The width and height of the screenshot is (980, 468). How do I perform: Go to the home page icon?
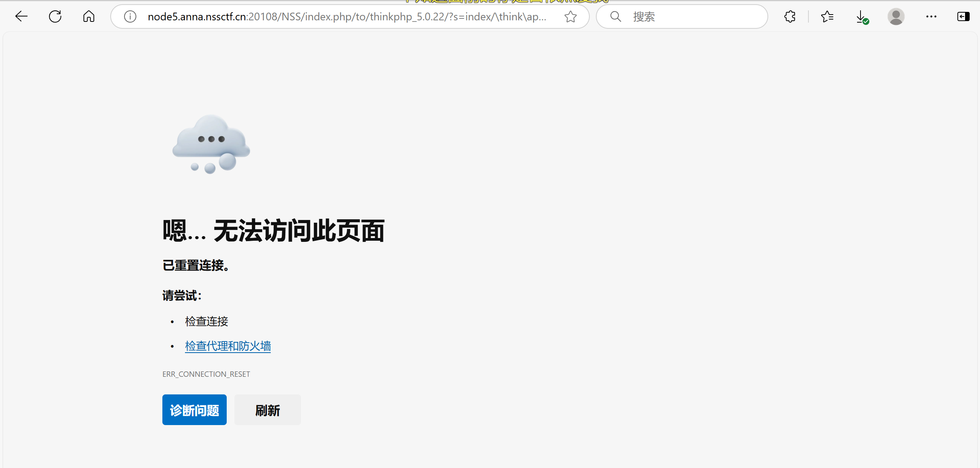89,16
